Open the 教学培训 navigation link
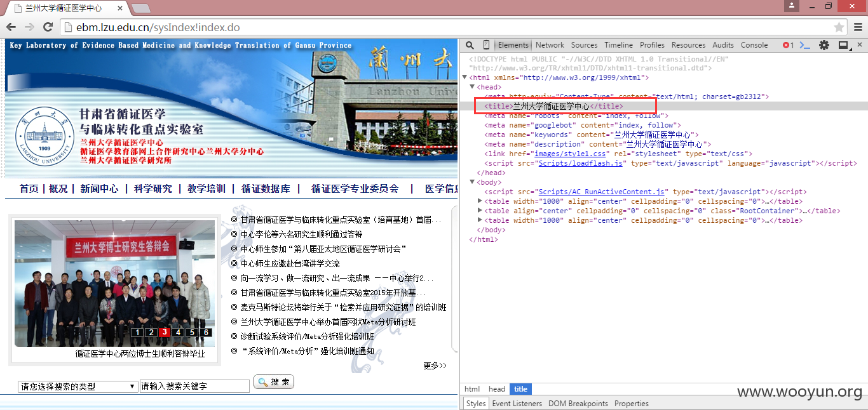The height and width of the screenshot is (410, 868). pos(206,189)
